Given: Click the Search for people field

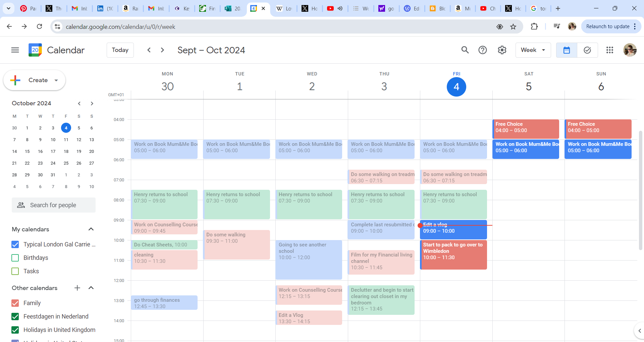Looking at the screenshot, I should click(54, 205).
